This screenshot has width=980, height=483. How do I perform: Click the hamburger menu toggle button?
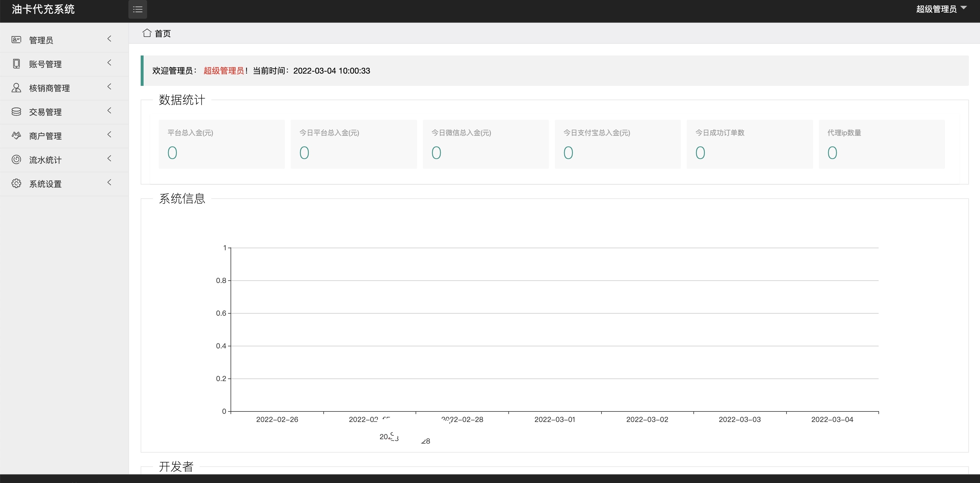click(138, 9)
